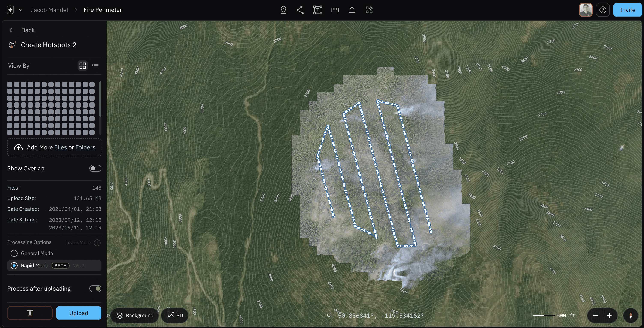Disable Process after uploading switch
The image size is (644, 328).
coord(95,288)
